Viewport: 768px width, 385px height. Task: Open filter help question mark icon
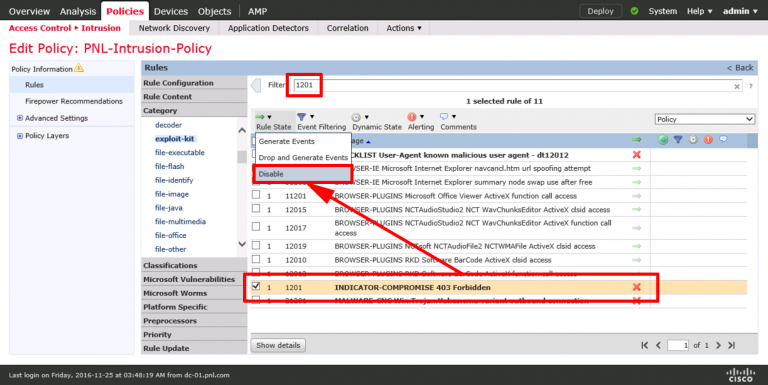click(750, 86)
